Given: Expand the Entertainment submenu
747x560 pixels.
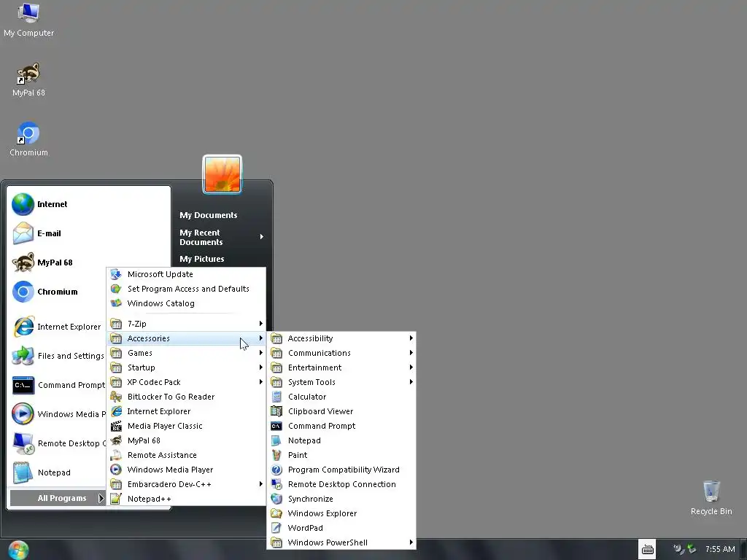Looking at the screenshot, I should point(341,367).
